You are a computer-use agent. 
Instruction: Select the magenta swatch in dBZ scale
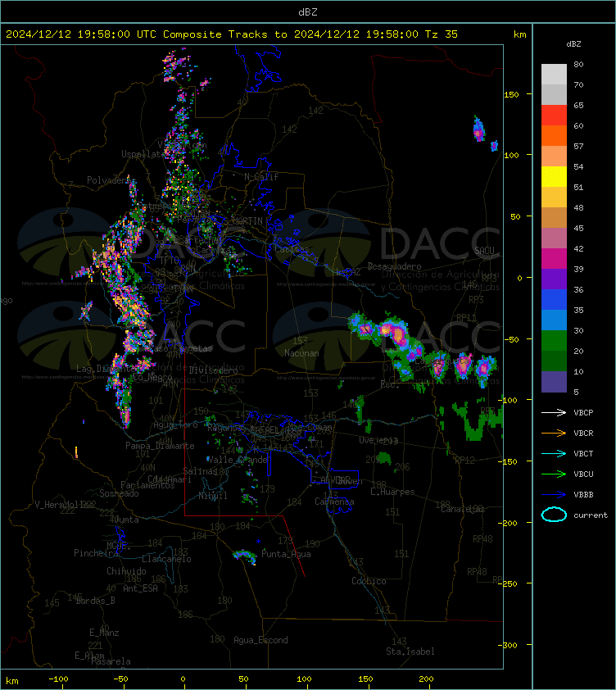click(x=554, y=258)
